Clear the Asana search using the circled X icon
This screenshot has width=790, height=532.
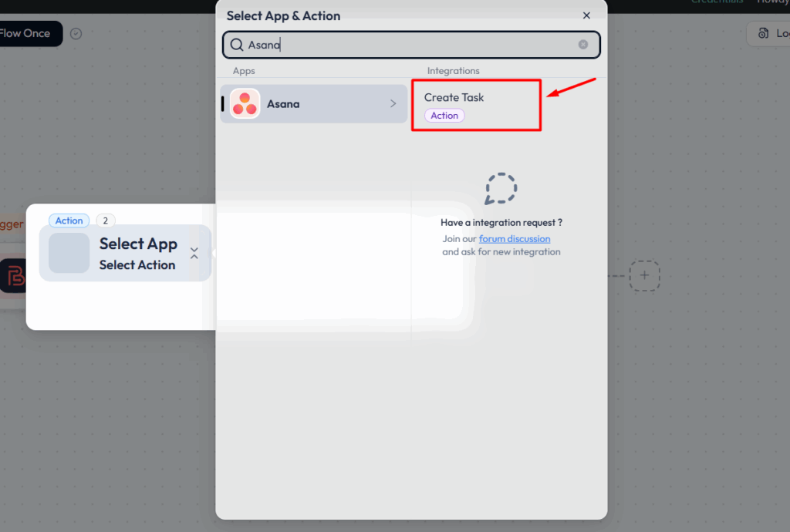pos(583,45)
